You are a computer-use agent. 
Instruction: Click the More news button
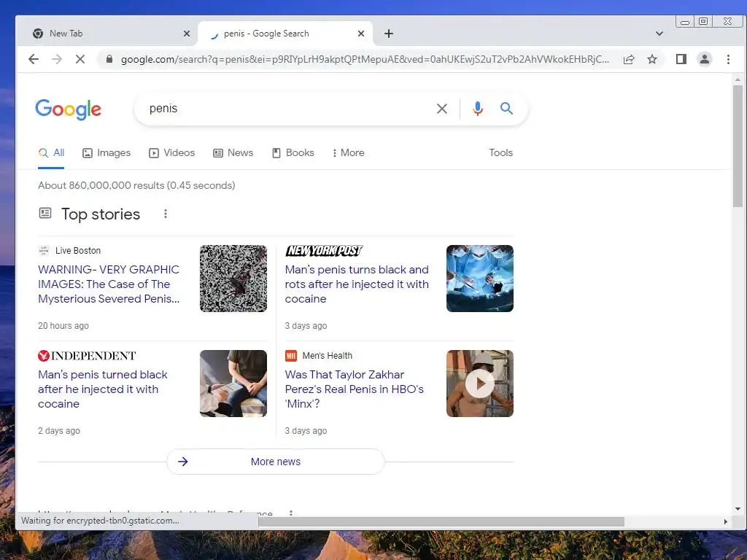[275, 462]
